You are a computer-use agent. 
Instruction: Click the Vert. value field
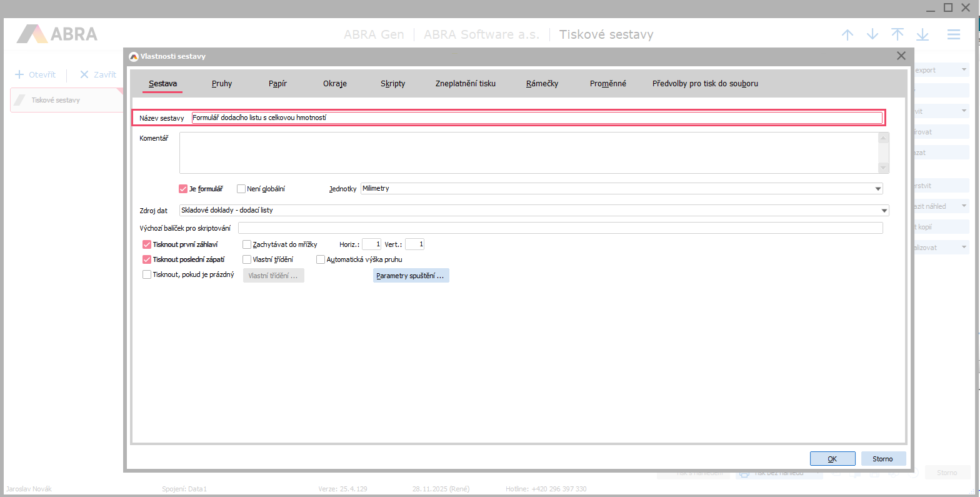414,244
